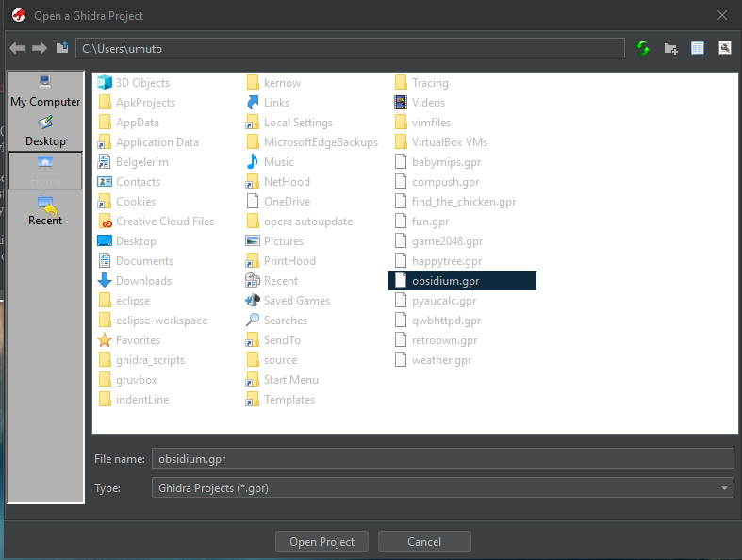
Task: Select the Application Data folder
Action: tap(149, 142)
